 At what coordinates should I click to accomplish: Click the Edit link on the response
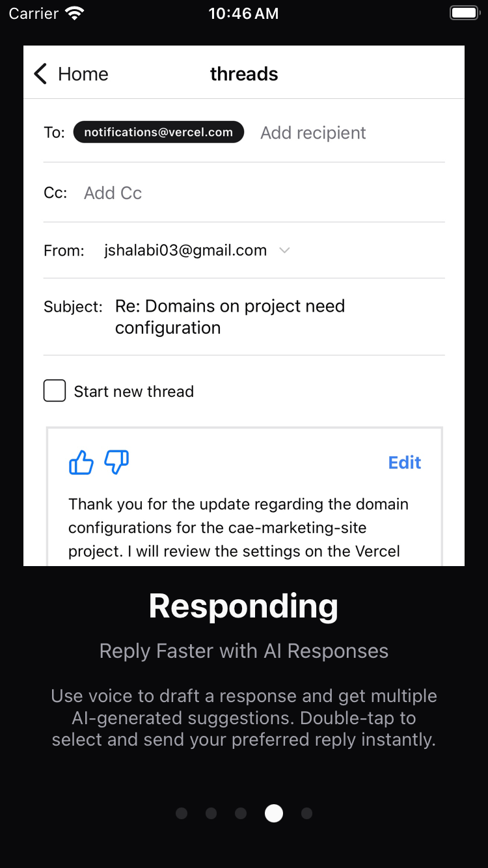[405, 463]
